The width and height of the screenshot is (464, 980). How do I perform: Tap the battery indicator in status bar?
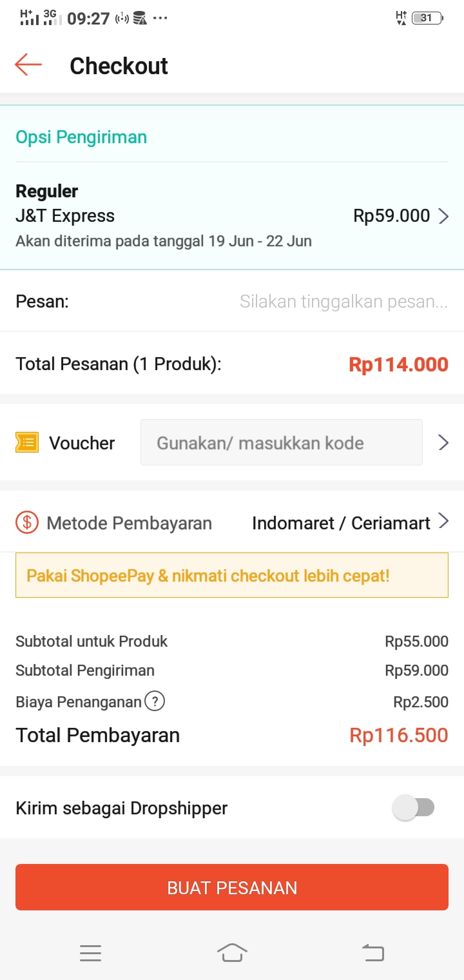click(427, 18)
